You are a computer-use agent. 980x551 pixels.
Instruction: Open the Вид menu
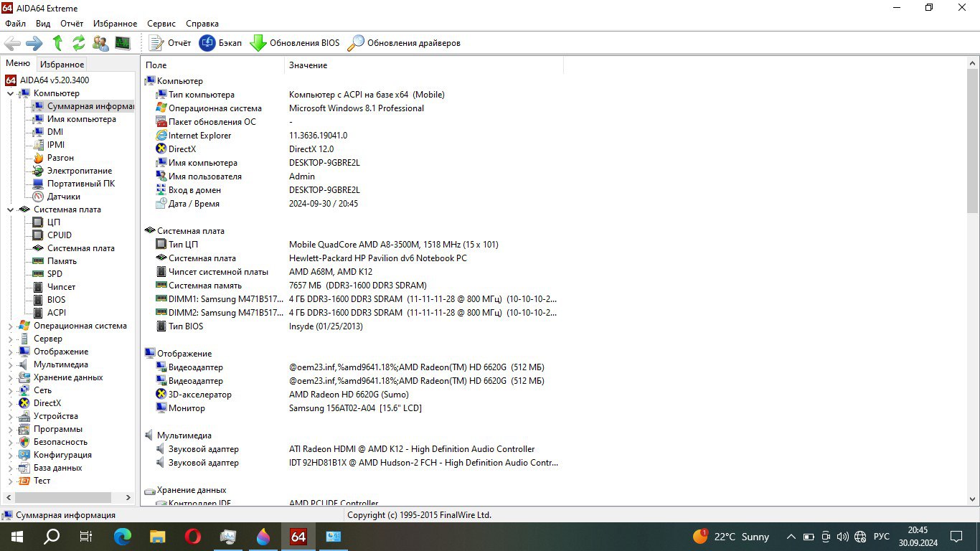(43, 24)
